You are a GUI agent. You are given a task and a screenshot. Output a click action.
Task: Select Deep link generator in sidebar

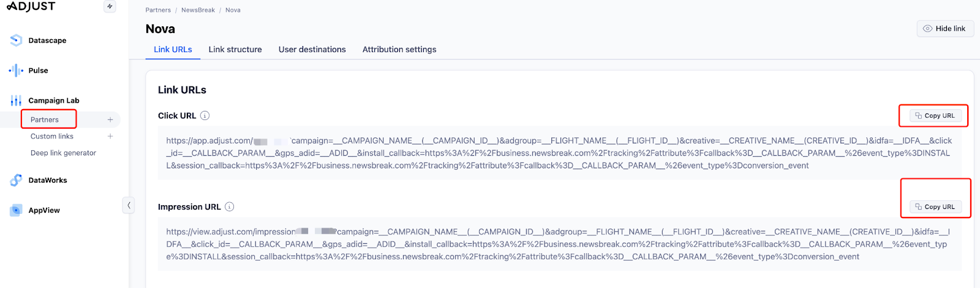pyautogui.click(x=63, y=153)
